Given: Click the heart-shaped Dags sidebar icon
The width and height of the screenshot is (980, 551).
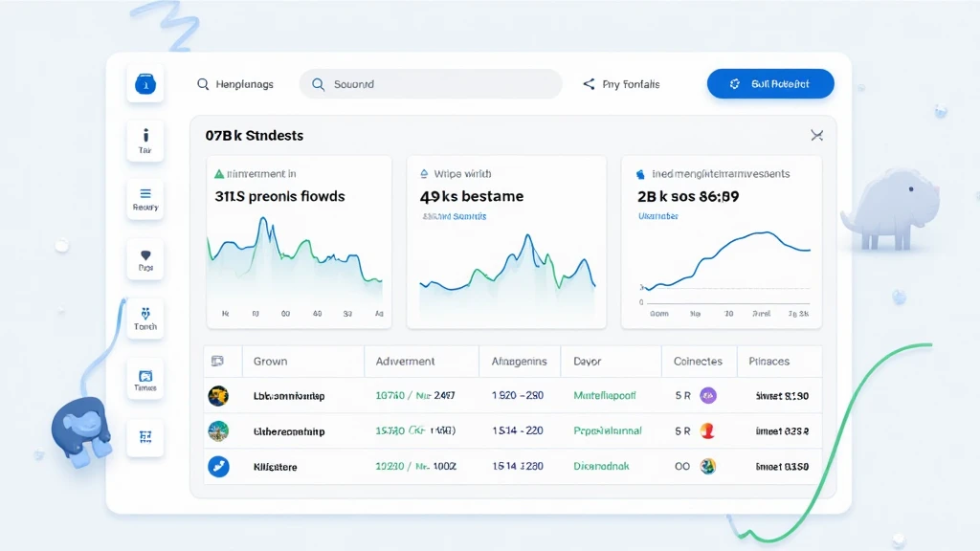Looking at the screenshot, I should coord(145,259).
